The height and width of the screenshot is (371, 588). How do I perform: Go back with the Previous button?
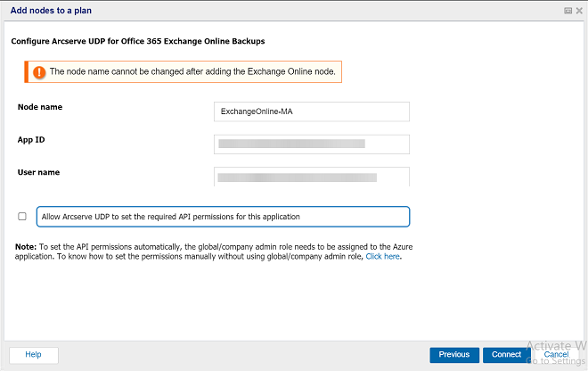point(454,354)
